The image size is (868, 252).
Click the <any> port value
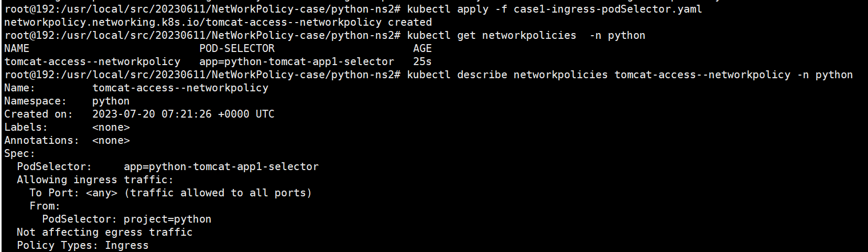click(102, 193)
